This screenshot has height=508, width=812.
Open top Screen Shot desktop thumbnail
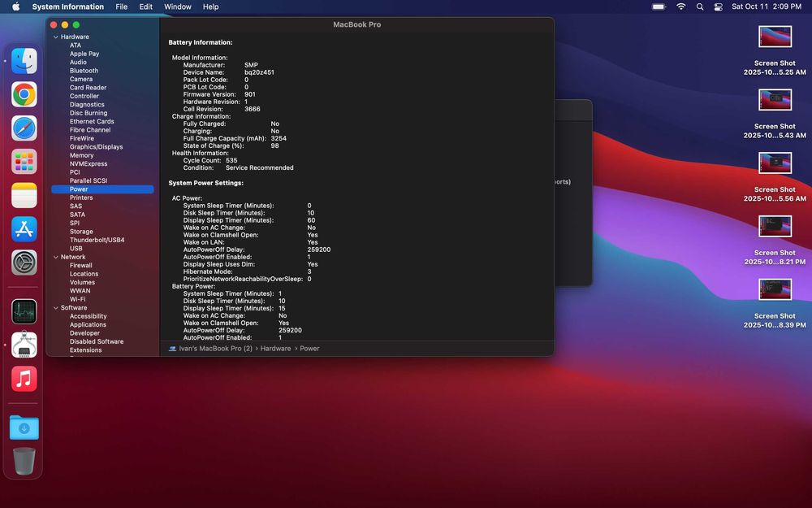[x=775, y=37]
